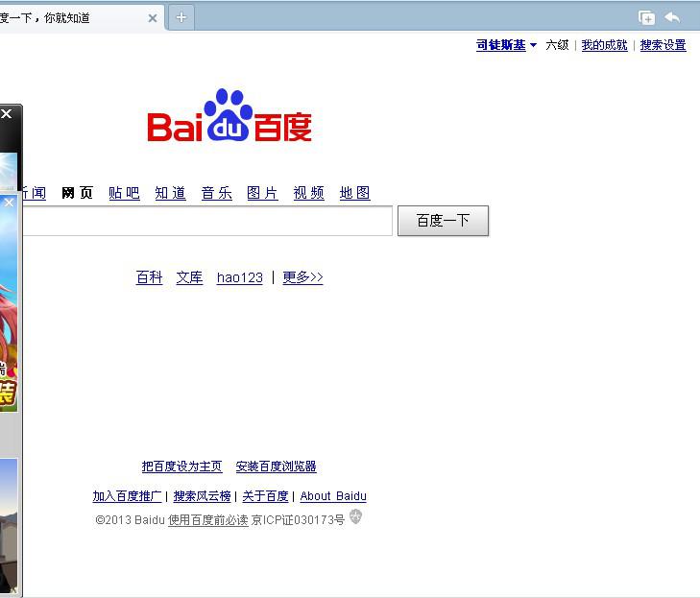The image size is (700, 598).
Task: Open 使用百度前必读 link
Action: pos(208,520)
